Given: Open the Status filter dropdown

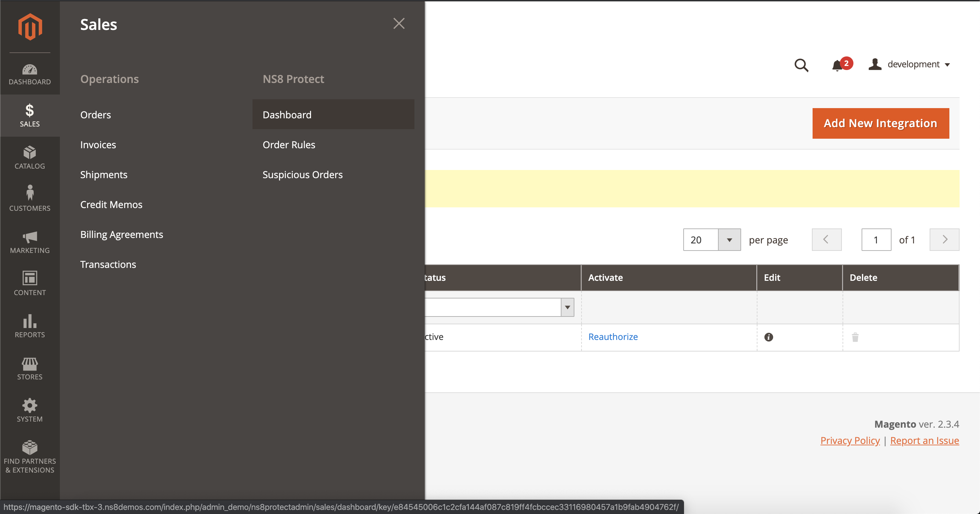Looking at the screenshot, I should [x=567, y=307].
